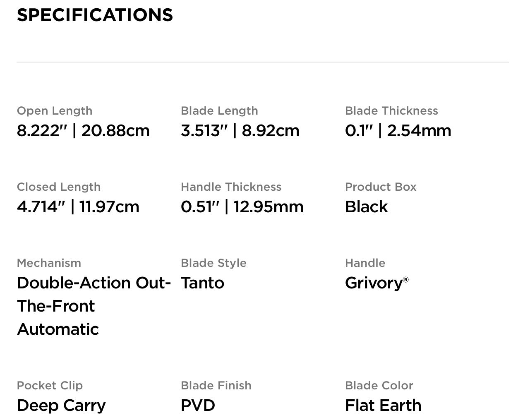This screenshot has height=420, width=518.
Task: Click the Flat Earth blade color value
Action: 383,406
